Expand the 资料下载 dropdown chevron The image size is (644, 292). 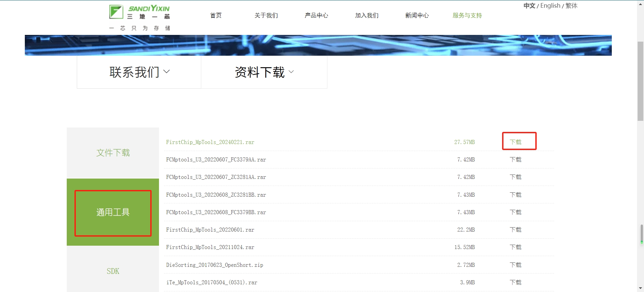[x=291, y=72]
